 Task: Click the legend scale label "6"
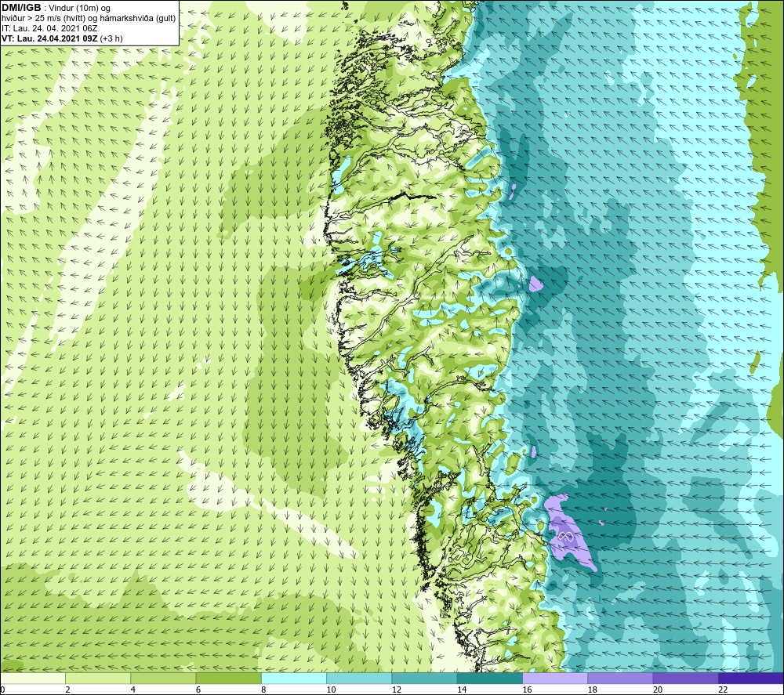click(x=198, y=690)
